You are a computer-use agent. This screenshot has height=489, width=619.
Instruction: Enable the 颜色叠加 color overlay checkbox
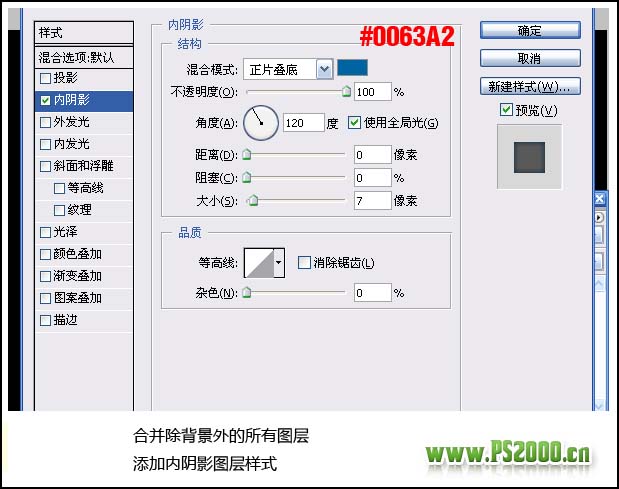tap(45, 255)
